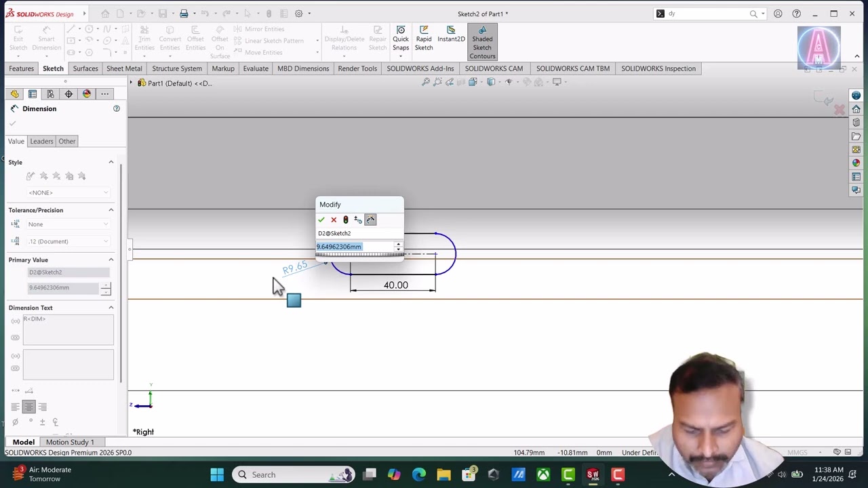
Task: Open the user login account icon
Action: coord(778,14)
